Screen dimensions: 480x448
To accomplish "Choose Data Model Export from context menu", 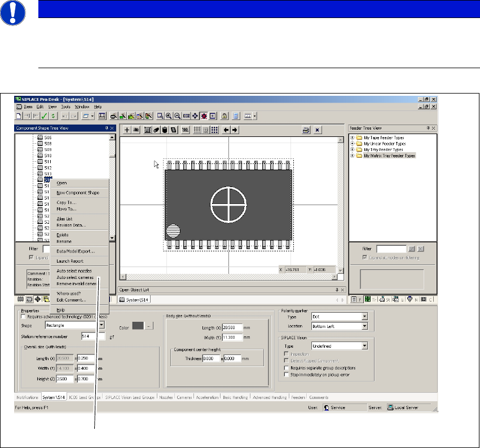I will pos(76,251).
